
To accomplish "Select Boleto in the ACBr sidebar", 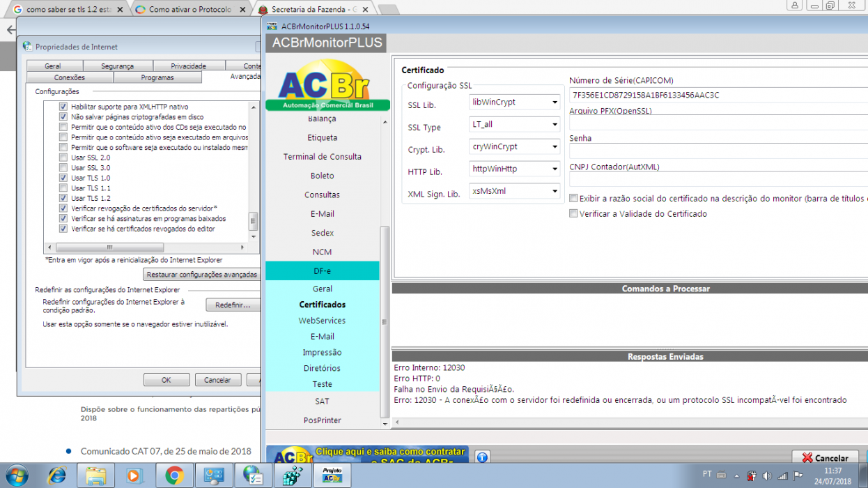I will (323, 176).
